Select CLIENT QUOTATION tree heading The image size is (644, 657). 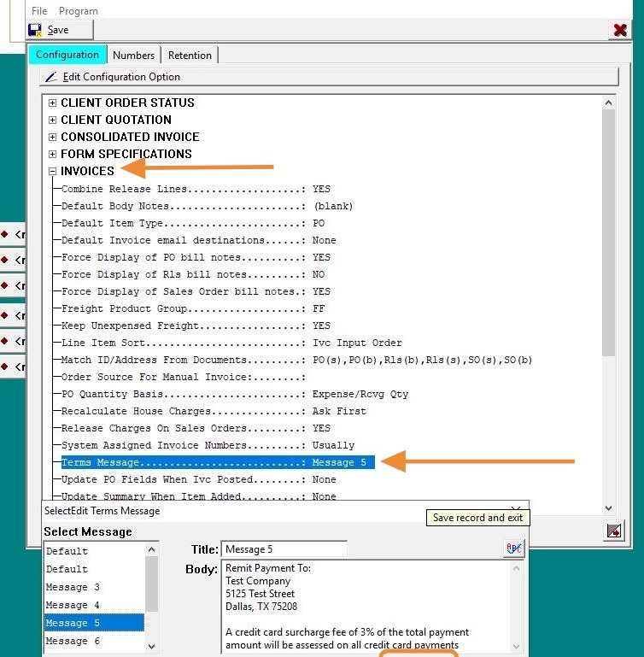[116, 120]
